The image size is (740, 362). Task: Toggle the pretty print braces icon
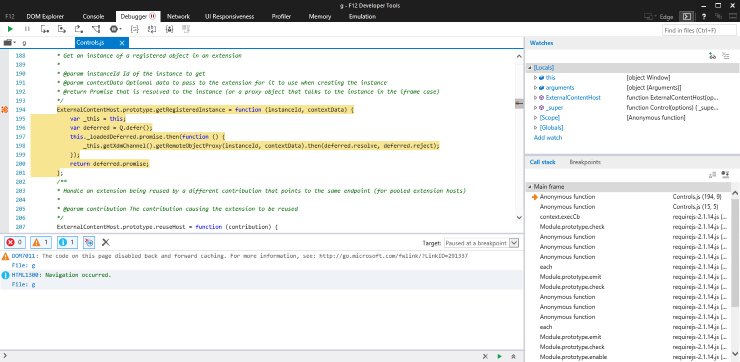coord(135,29)
